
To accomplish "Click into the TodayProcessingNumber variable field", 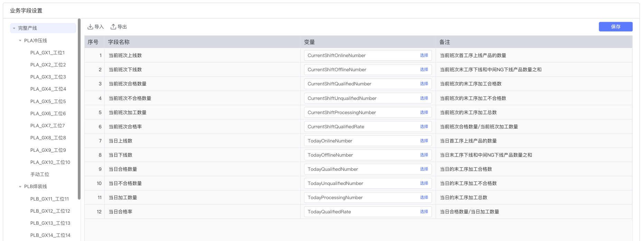I will click(x=359, y=198).
